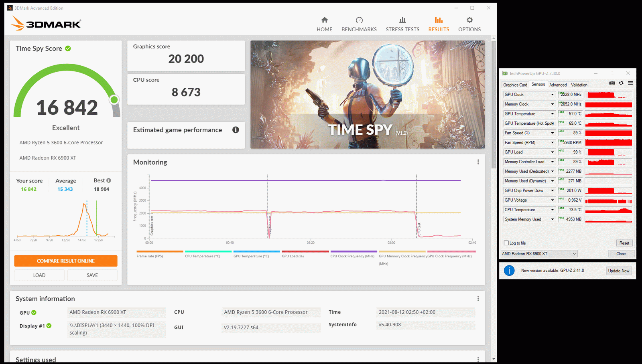This screenshot has height=364, width=642.
Task: Click GPU green check in System information
Action: [x=34, y=313]
